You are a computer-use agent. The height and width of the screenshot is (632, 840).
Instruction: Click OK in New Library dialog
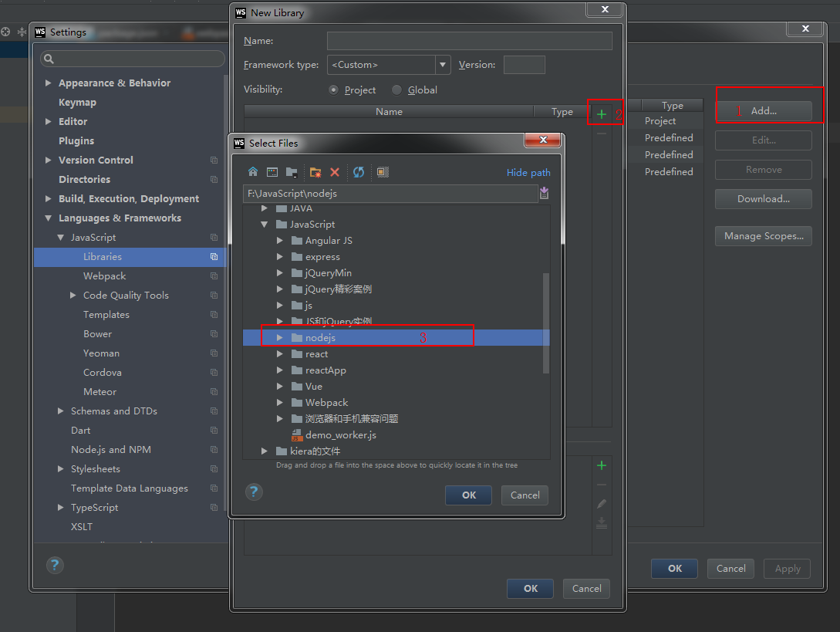click(531, 589)
